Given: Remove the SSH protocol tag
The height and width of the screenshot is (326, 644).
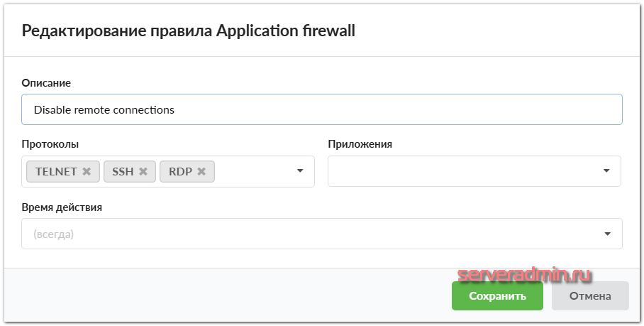Looking at the screenshot, I should point(143,172).
